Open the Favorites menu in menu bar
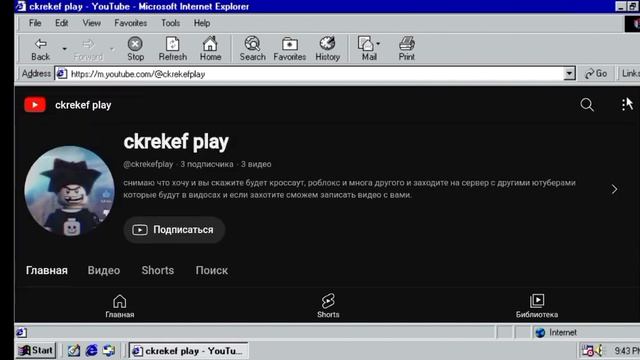 [x=130, y=23]
